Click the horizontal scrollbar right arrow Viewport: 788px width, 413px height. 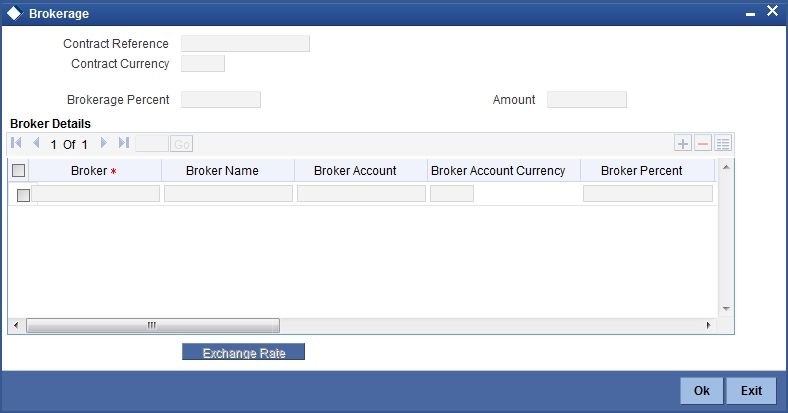(709, 326)
